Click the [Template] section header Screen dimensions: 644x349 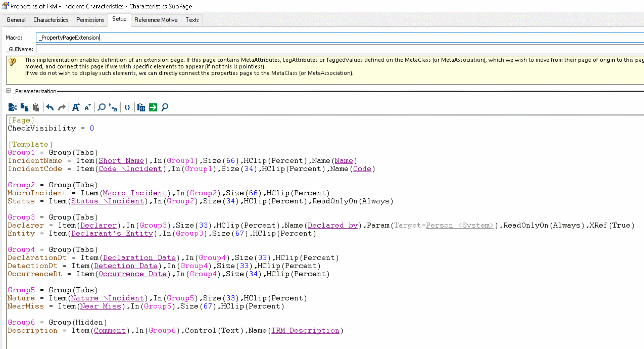point(30,145)
